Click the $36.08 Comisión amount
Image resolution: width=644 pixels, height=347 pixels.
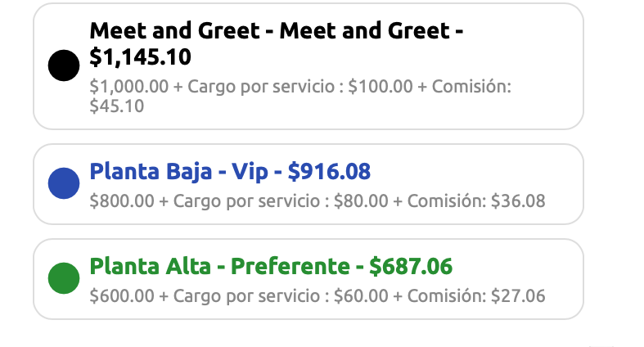518,201
